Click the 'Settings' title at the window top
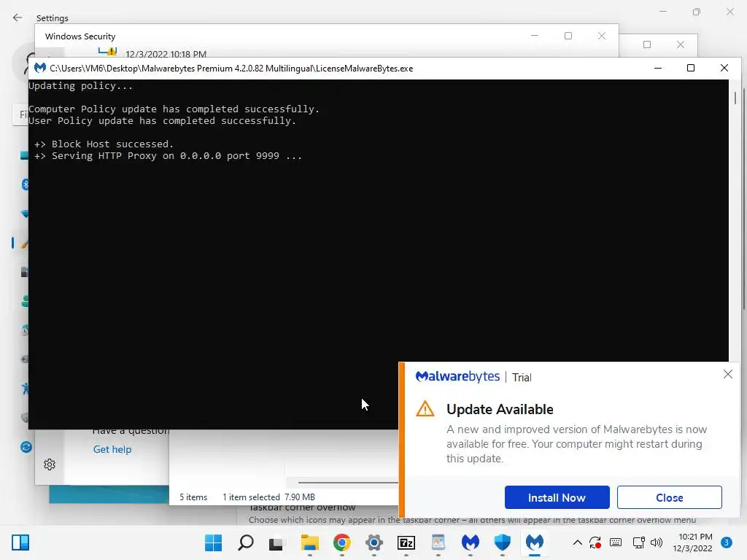The height and width of the screenshot is (560, 747). point(53,18)
